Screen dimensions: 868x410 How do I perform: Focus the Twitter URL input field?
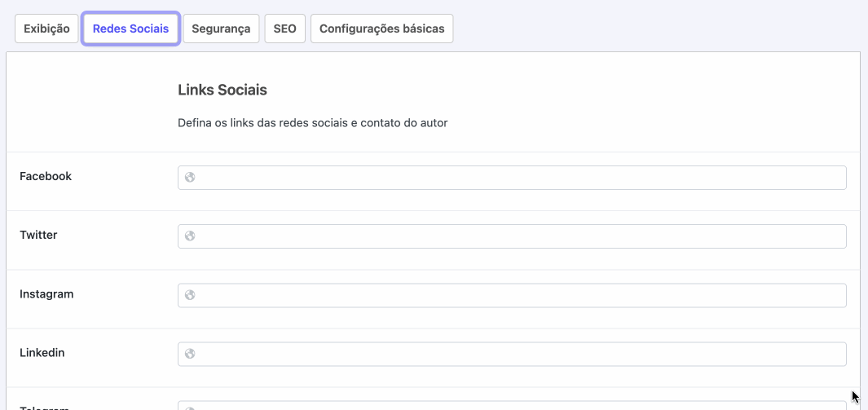(512, 236)
